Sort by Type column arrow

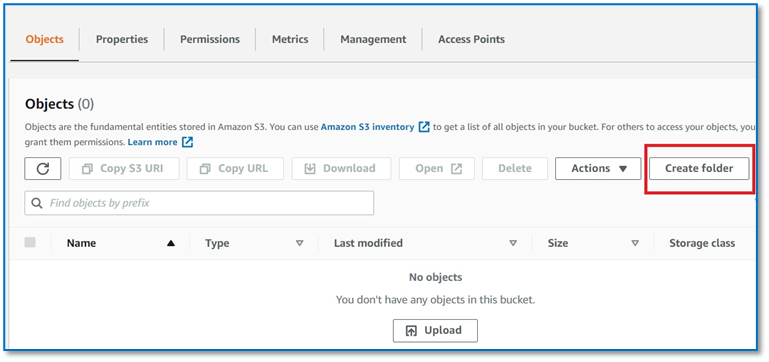299,243
